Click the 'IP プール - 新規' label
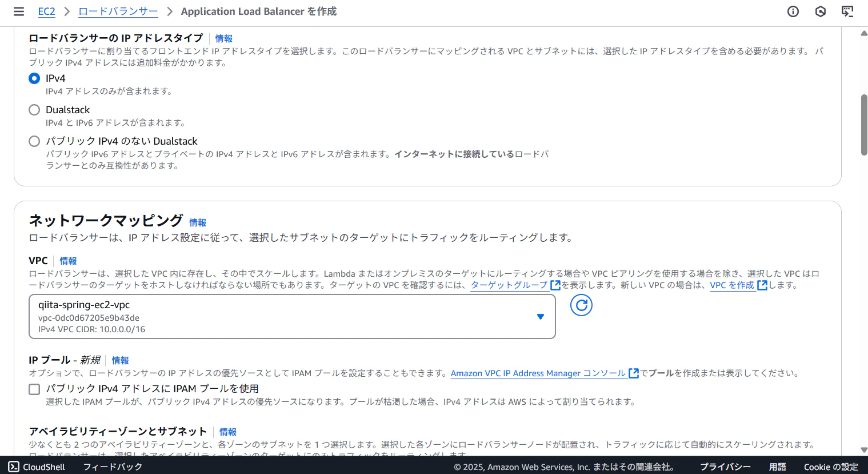This screenshot has width=868, height=474. pos(65,360)
